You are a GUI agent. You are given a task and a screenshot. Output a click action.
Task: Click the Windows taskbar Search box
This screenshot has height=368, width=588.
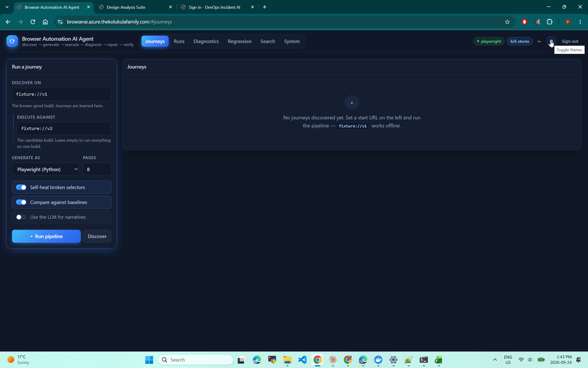(x=196, y=360)
